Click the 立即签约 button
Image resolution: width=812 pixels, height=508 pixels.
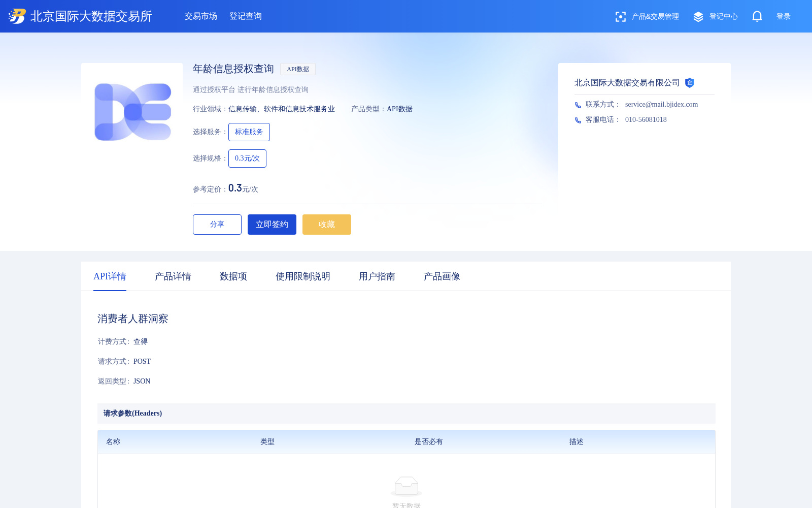pyautogui.click(x=272, y=225)
